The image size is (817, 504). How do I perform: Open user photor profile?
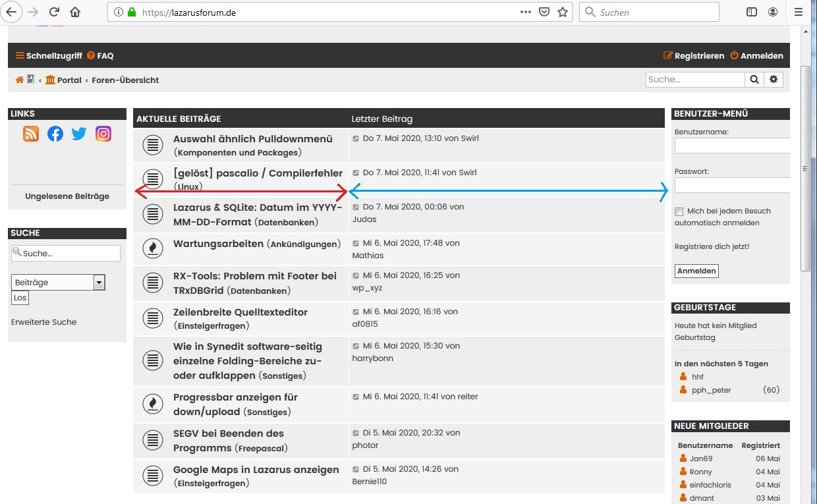(x=366, y=445)
